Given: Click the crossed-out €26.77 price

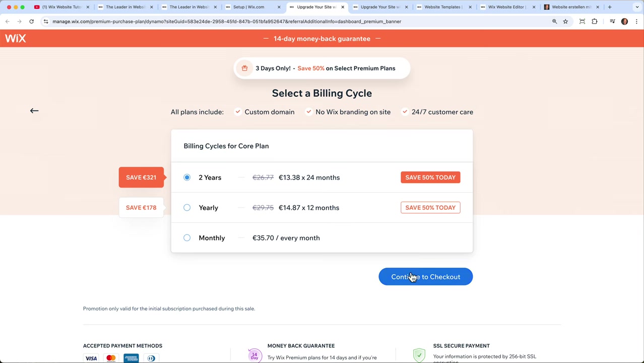Looking at the screenshot, I should (263, 177).
